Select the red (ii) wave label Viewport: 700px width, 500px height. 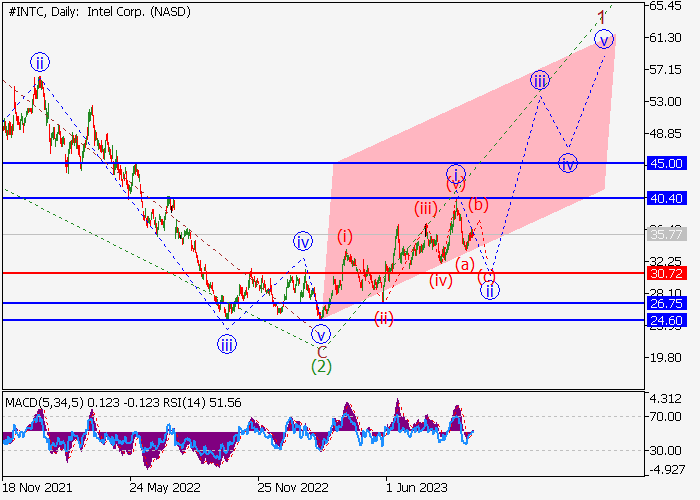coord(384,319)
